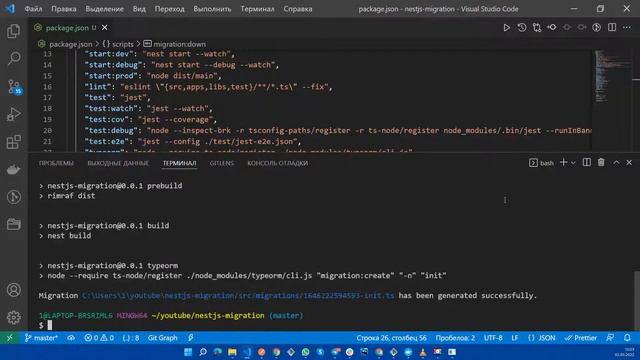Open the Файл menu
The image size is (640, 360).
(33, 9)
